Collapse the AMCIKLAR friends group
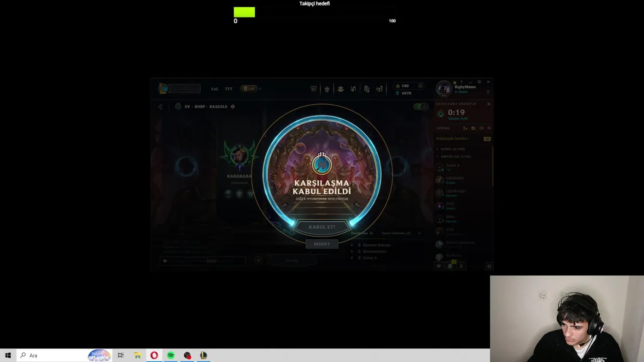 click(x=455, y=156)
